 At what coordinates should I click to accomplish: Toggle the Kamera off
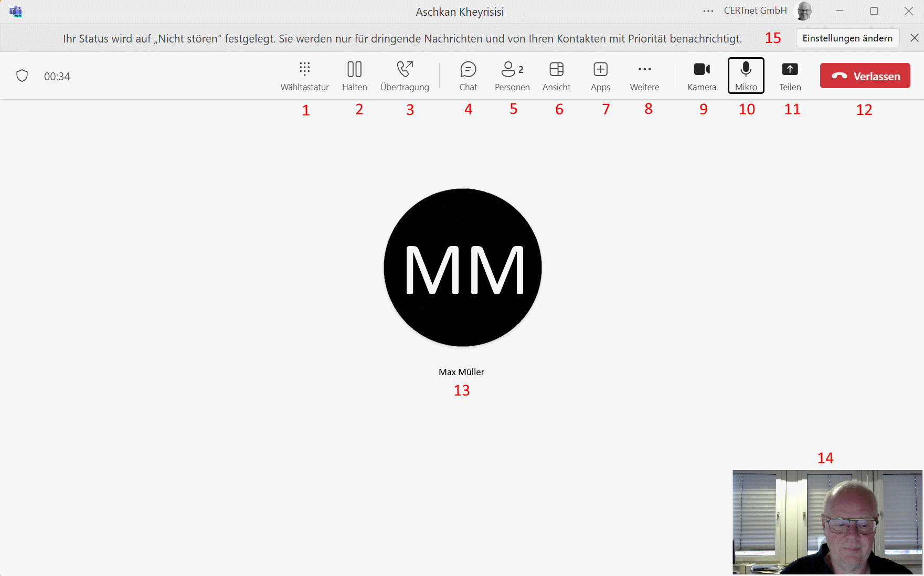[x=702, y=76]
